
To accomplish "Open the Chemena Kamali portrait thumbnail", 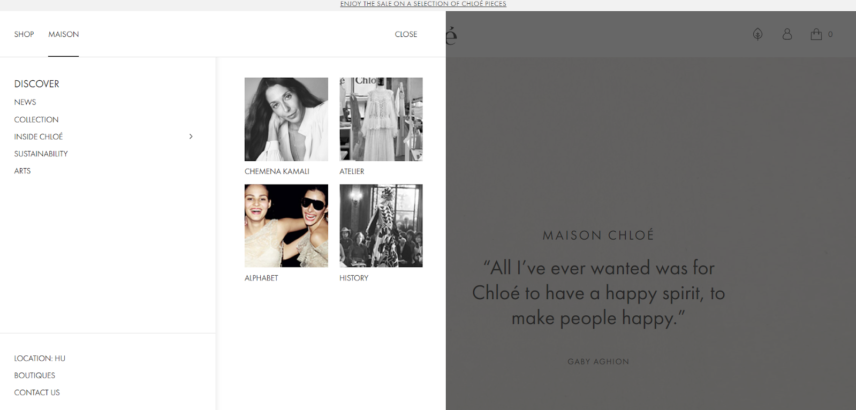I will click(x=286, y=119).
